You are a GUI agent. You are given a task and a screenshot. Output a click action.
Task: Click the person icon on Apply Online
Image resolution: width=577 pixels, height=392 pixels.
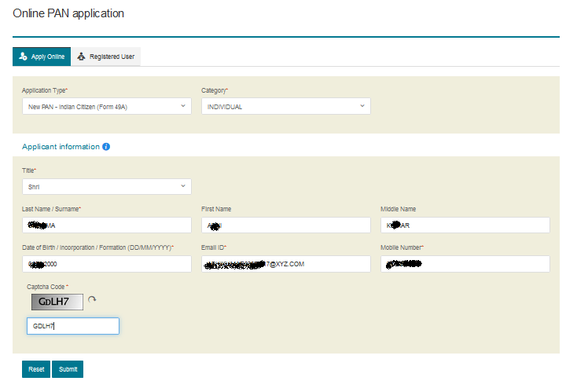[23, 57]
